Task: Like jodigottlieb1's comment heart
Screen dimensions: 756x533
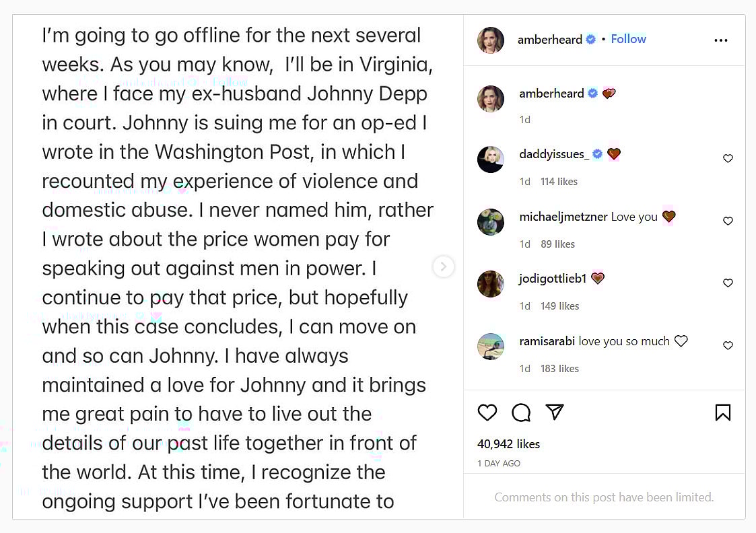Action: (x=728, y=283)
